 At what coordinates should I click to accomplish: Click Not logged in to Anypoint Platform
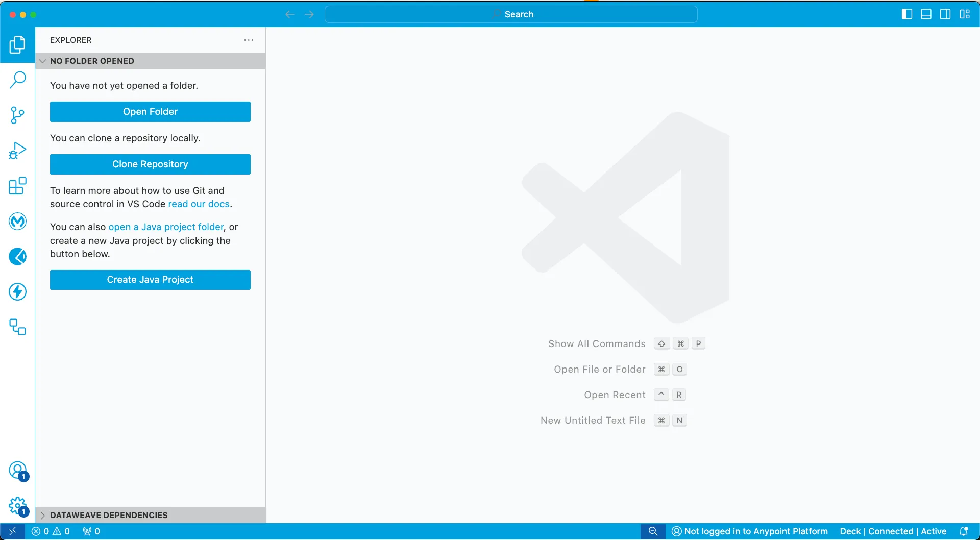click(x=750, y=531)
